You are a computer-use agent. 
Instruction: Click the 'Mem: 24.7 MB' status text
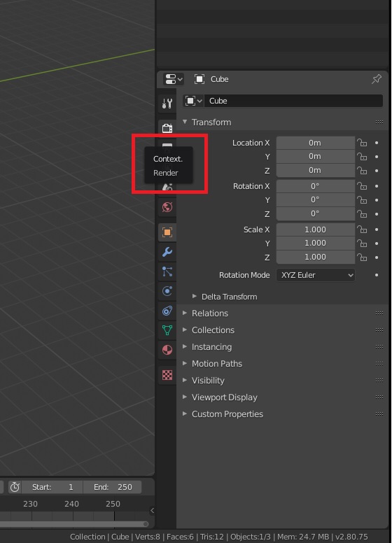click(x=303, y=537)
